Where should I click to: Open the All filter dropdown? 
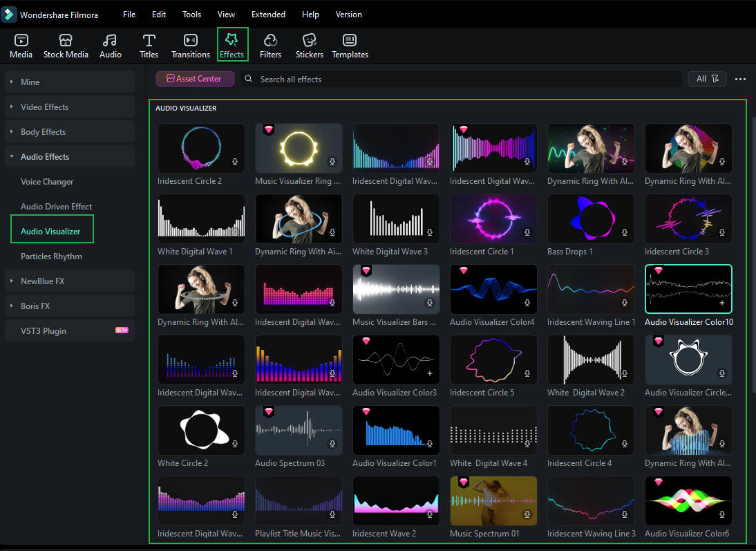tap(706, 79)
